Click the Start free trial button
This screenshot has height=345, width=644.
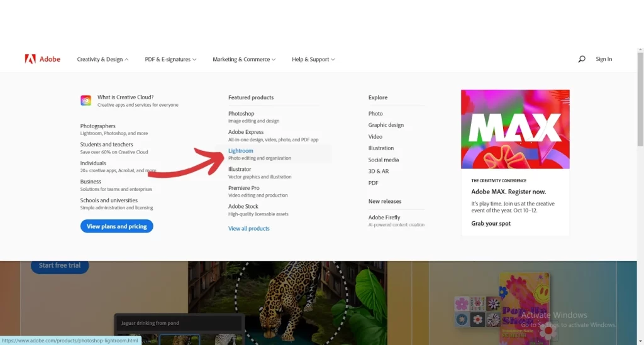[60, 266]
